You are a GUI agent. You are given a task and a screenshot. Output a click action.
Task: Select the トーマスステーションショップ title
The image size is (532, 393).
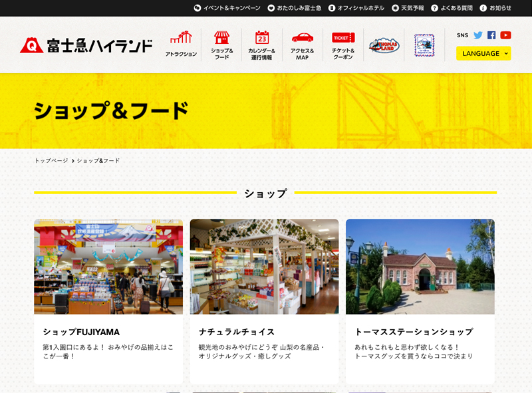click(x=414, y=332)
